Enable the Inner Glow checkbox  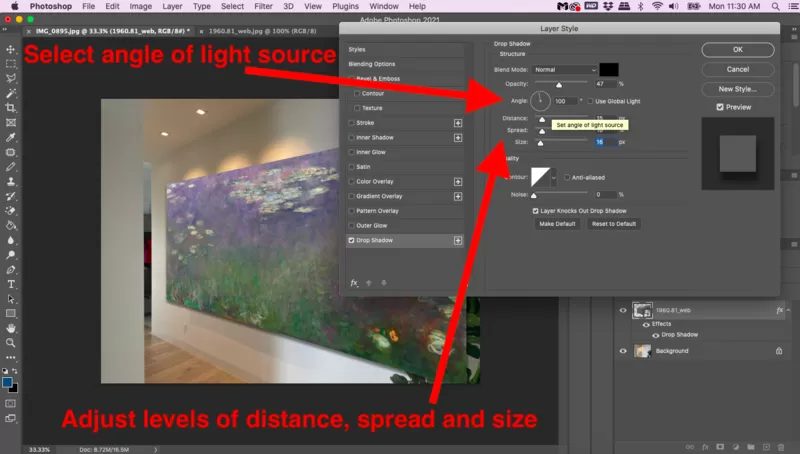coord(352,152)
